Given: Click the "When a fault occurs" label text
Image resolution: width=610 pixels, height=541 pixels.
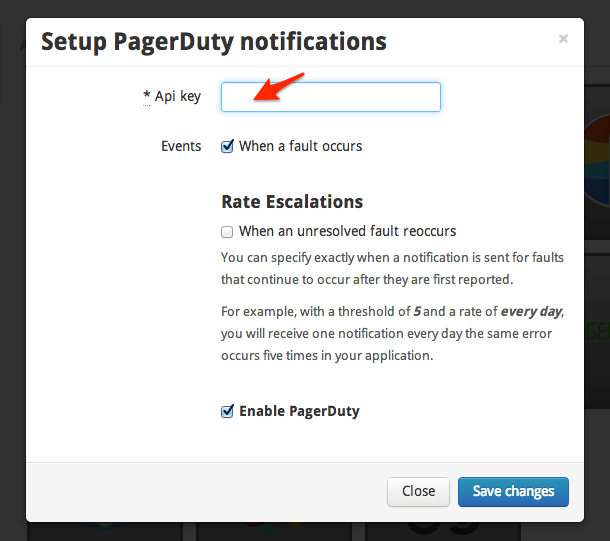Looking at the screenshot, I should (300, 146).
